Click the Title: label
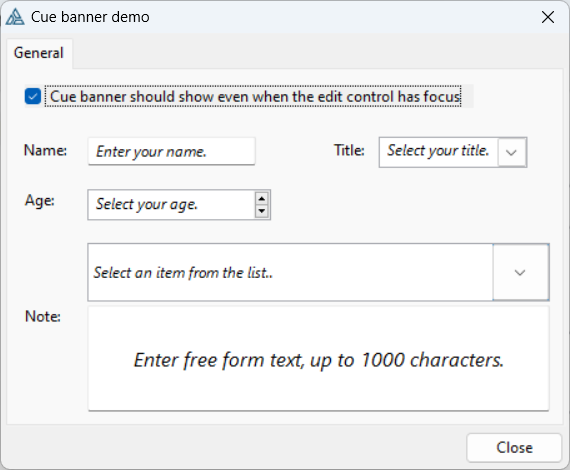The height and width of the screenshot is (470, 570). [349, 150]
